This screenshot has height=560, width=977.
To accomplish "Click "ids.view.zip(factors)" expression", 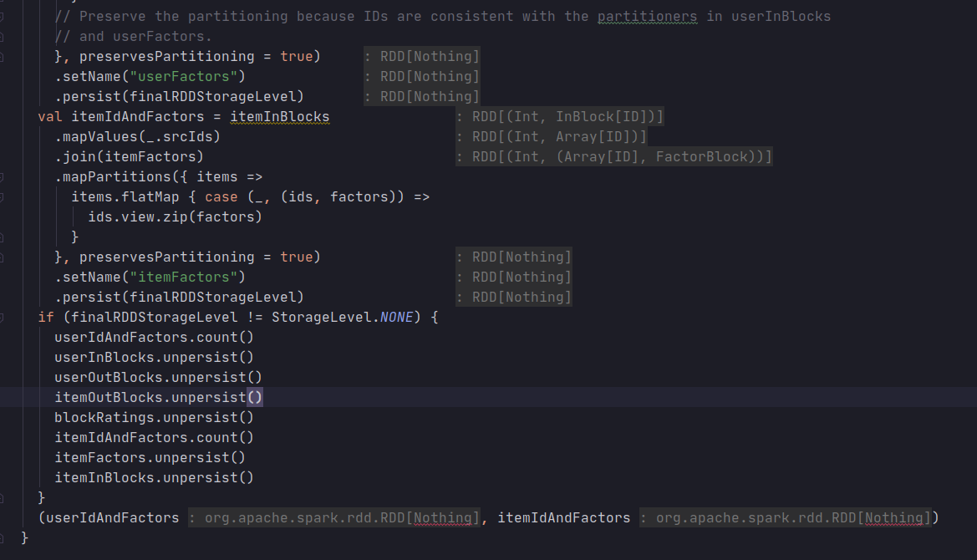I will click(175, 216).
